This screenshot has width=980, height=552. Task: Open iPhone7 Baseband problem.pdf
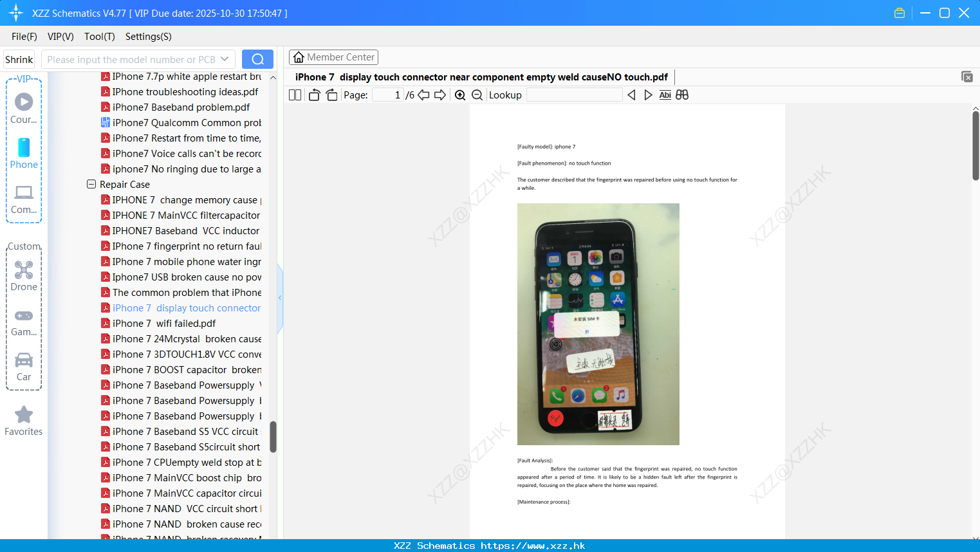pos(177,107)
